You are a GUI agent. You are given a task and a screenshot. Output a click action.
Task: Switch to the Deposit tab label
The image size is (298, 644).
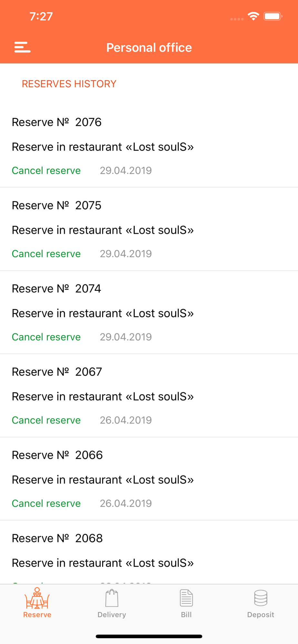click(x=261, y=615)
